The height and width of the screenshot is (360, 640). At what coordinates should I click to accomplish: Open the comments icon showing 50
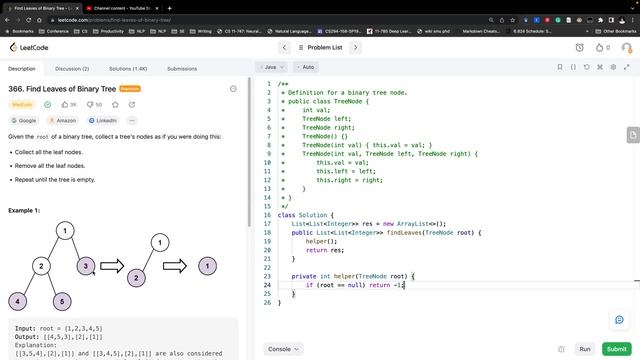click(94, 104)
